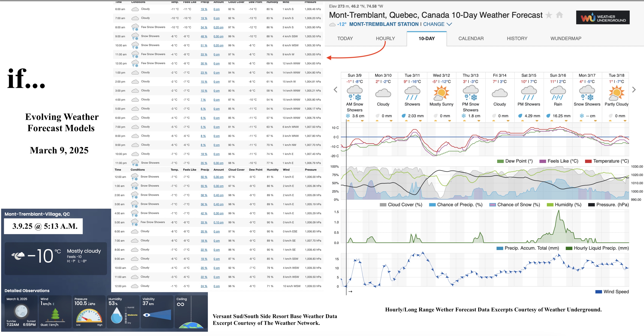Click the home icon beside forecast title

click(x=559, y=15)
